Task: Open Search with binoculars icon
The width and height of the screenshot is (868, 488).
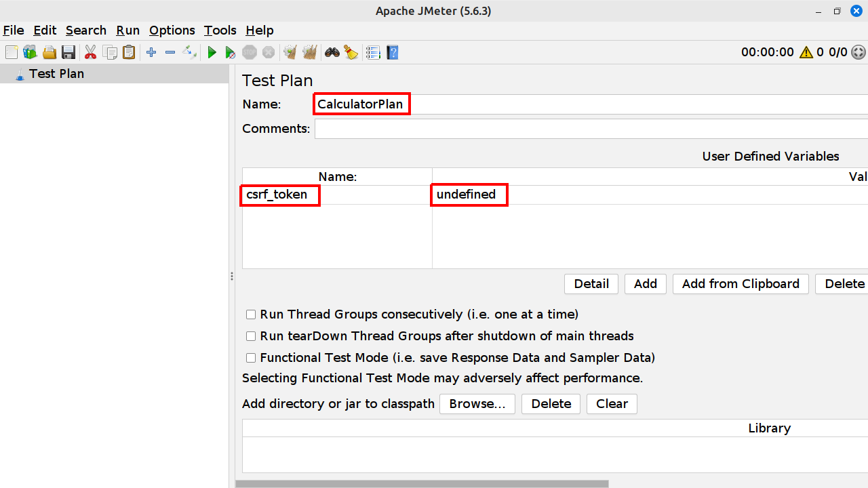Action: coord(332,52)
